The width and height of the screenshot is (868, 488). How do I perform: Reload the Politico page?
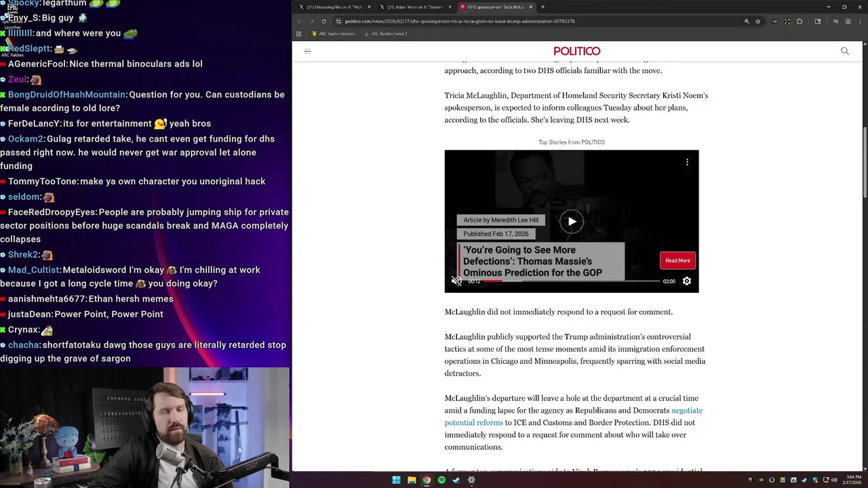point(323,21)
